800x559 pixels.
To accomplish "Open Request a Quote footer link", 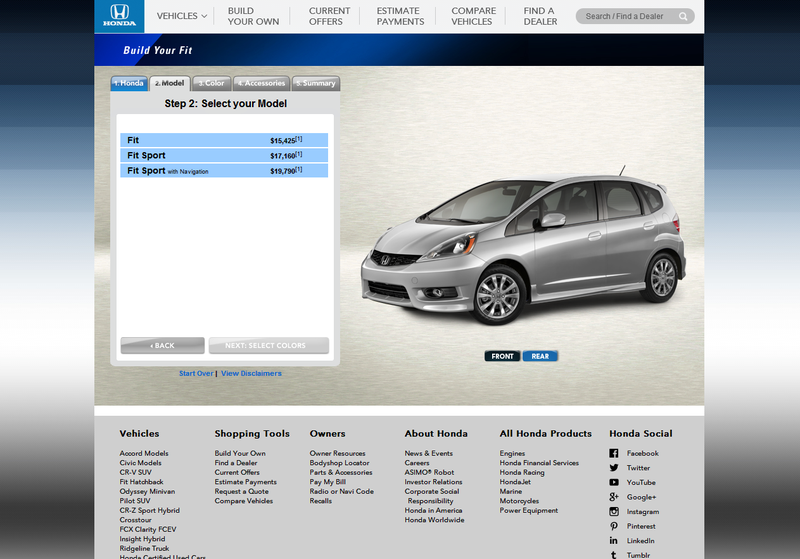I will 241,492.
